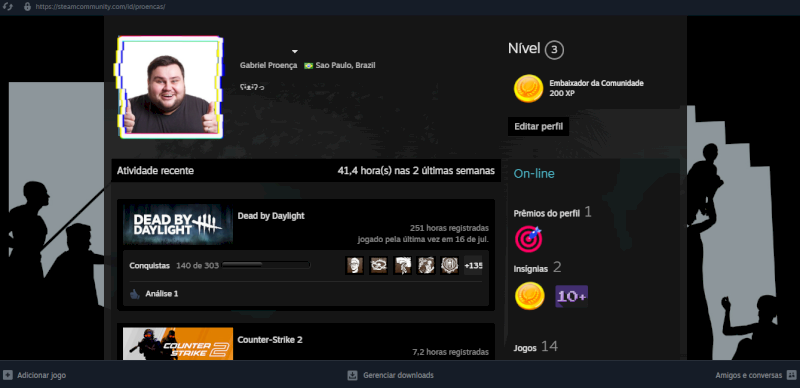This screenshot has width=800, height=388.
Task: Expand the profile name dropdown arrow
Action: 294,52
